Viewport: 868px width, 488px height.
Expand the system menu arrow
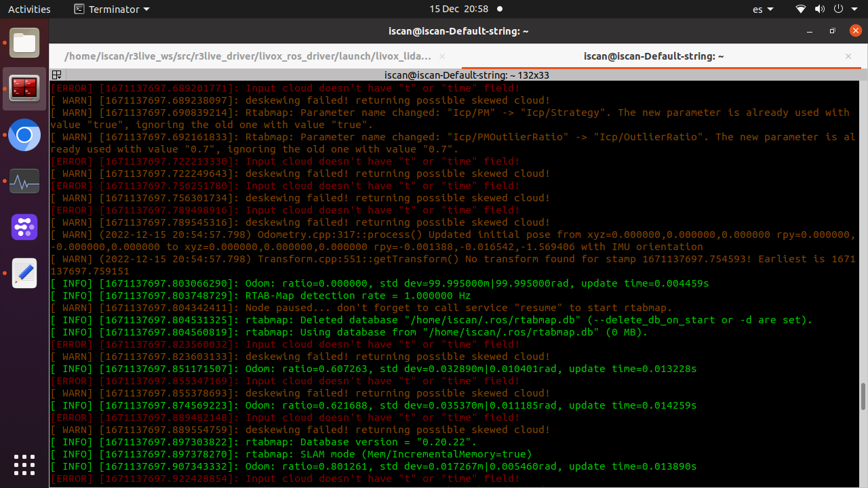854,9
